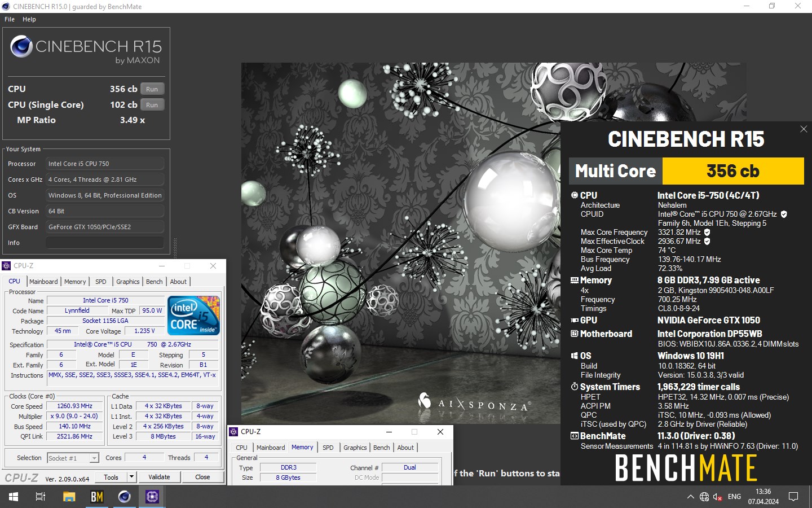This screenshot has height=508, width=812.
Task: Run the multi-core CPU benchmark
Action: (x=152, y=89)
